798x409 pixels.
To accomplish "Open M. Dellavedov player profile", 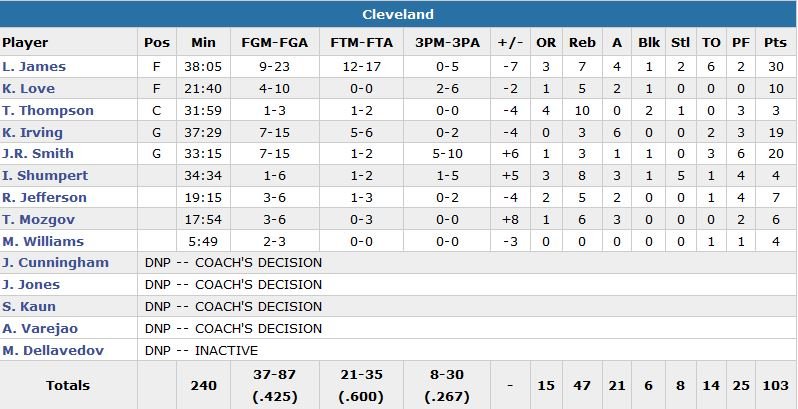I will (51, 351).
